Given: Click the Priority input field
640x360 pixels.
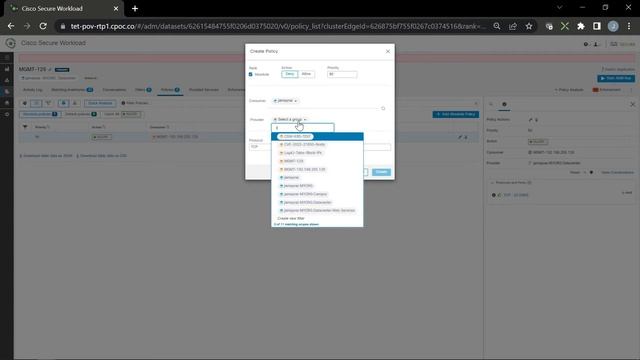Looking at the screenshot, I should pos(342,74).
